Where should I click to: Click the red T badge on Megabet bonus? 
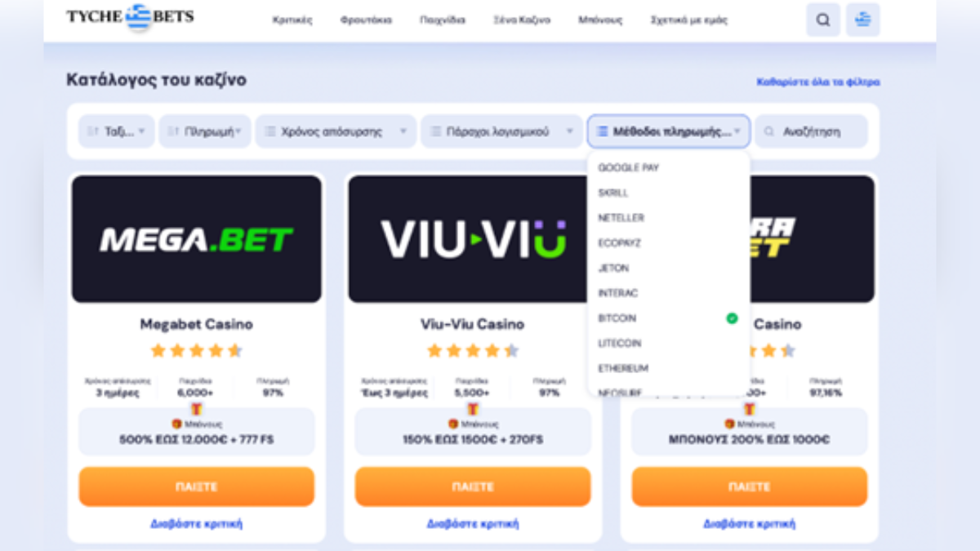point(196,409)
